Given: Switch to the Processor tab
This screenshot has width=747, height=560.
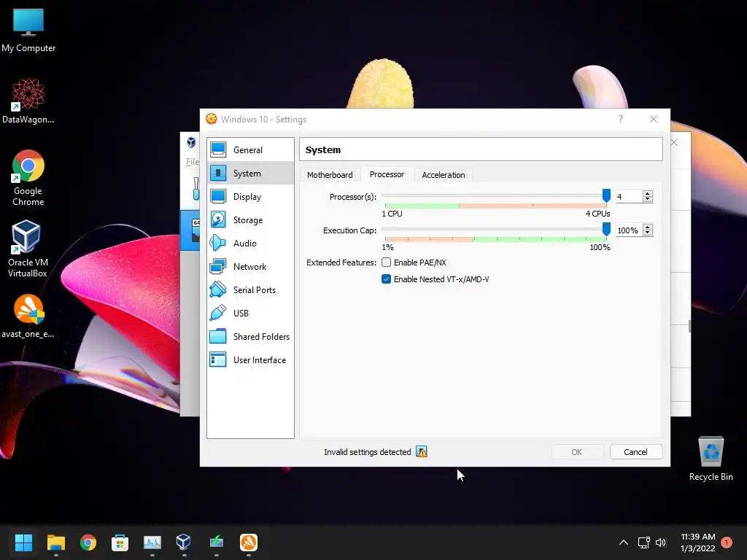Looking at the screenshot, I should [387, 174].
